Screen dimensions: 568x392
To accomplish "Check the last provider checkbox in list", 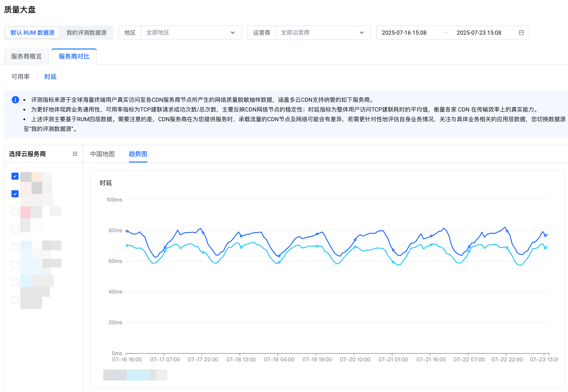I will pos(15,300).
